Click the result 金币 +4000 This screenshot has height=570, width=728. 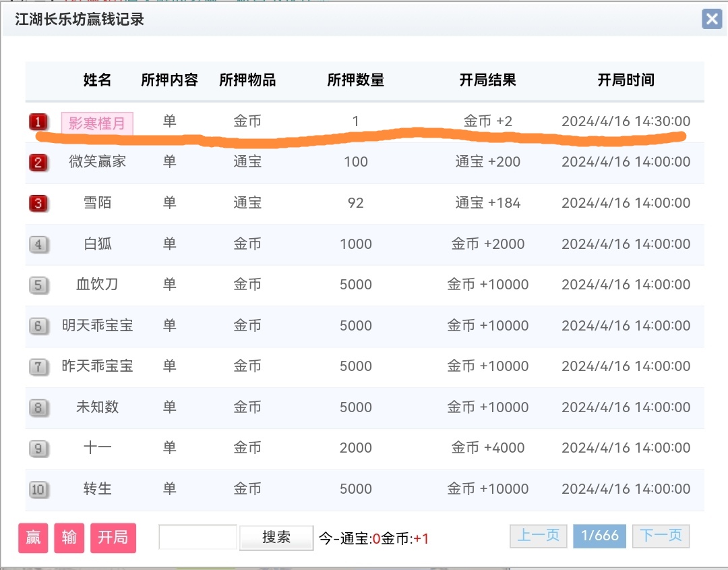(488, 447)
